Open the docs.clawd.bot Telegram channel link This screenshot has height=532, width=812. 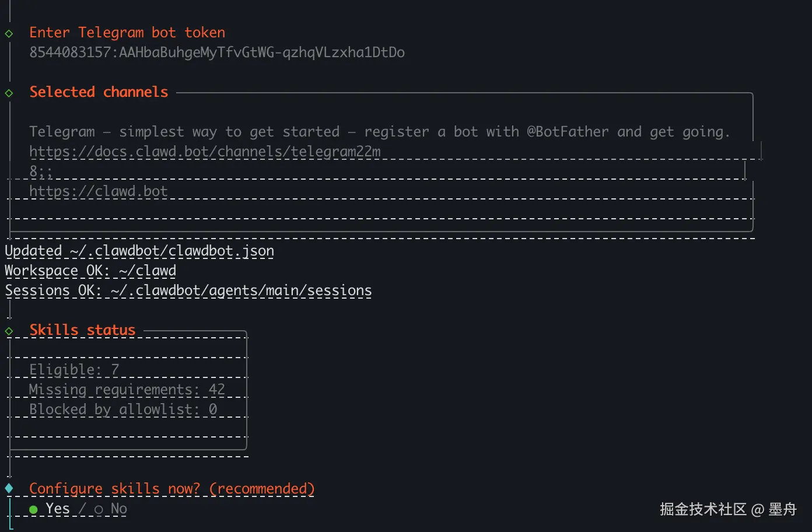point(204,152)
